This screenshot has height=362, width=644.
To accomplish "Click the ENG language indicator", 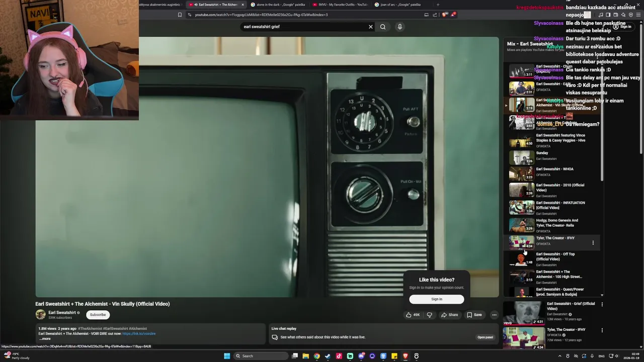I will click(x=601, y=356).
